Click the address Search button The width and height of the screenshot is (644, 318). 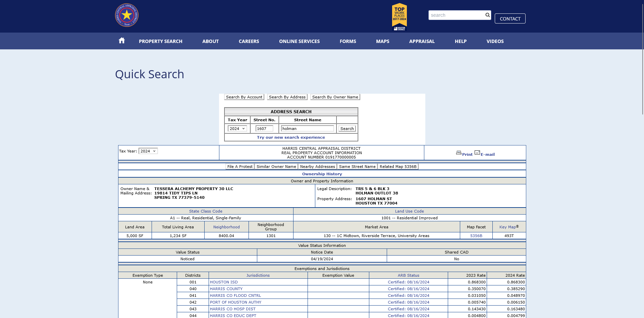point(347,129)
